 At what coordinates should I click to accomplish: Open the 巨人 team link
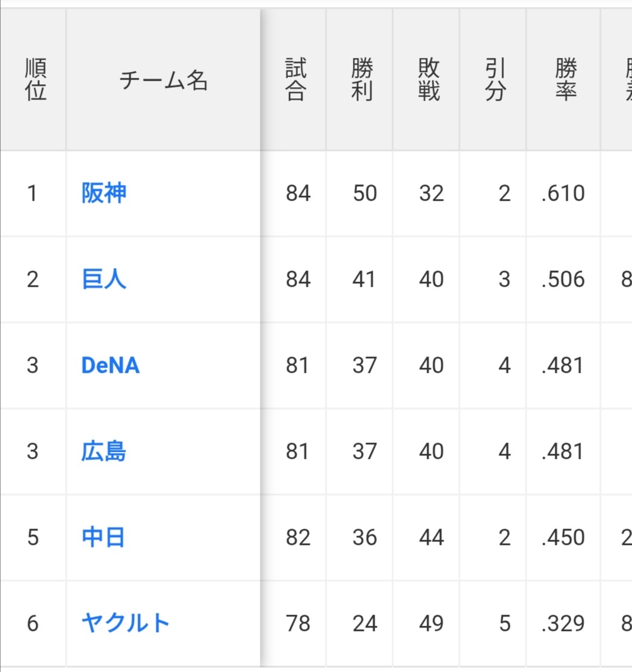[104, 279]
